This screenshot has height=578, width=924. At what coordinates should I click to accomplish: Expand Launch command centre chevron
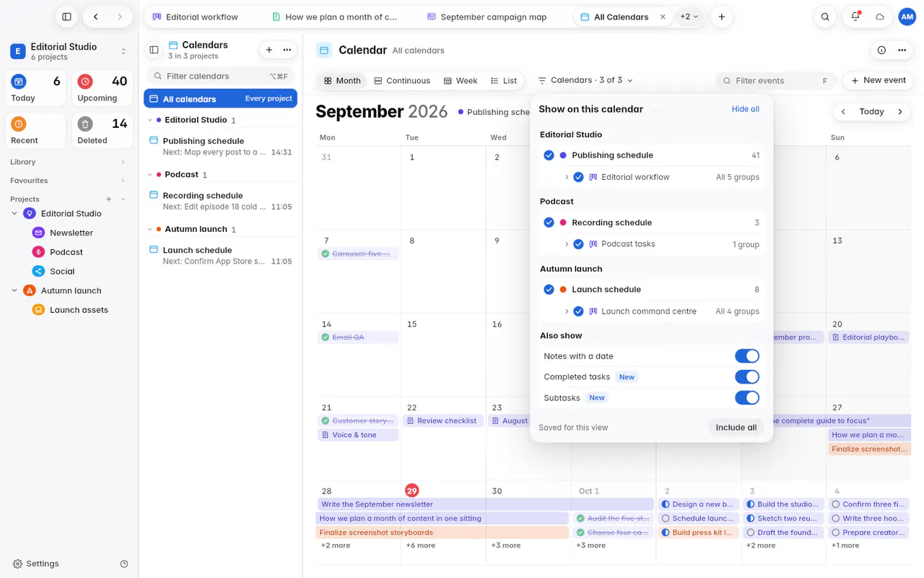(567, 311)
